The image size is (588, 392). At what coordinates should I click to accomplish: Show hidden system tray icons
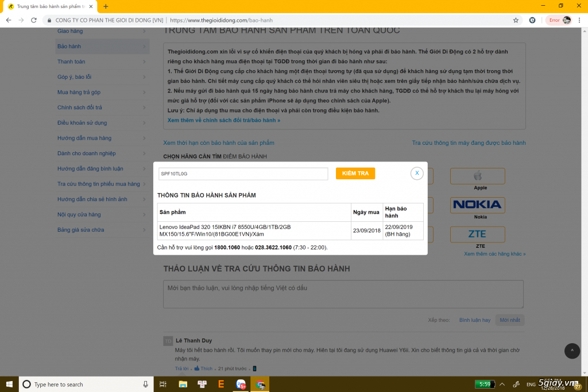[502, 384]
